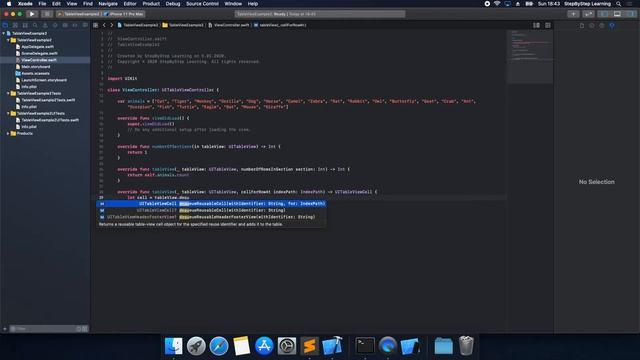640x360 pixels.
Task: Open the File menu
Action: (42, 4)
